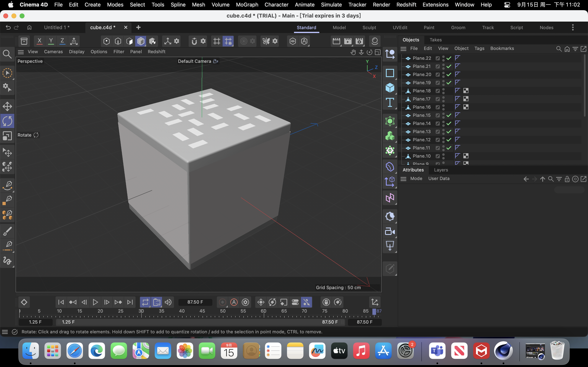
Task: Jump to the last frame
Action: click(130, 302)
